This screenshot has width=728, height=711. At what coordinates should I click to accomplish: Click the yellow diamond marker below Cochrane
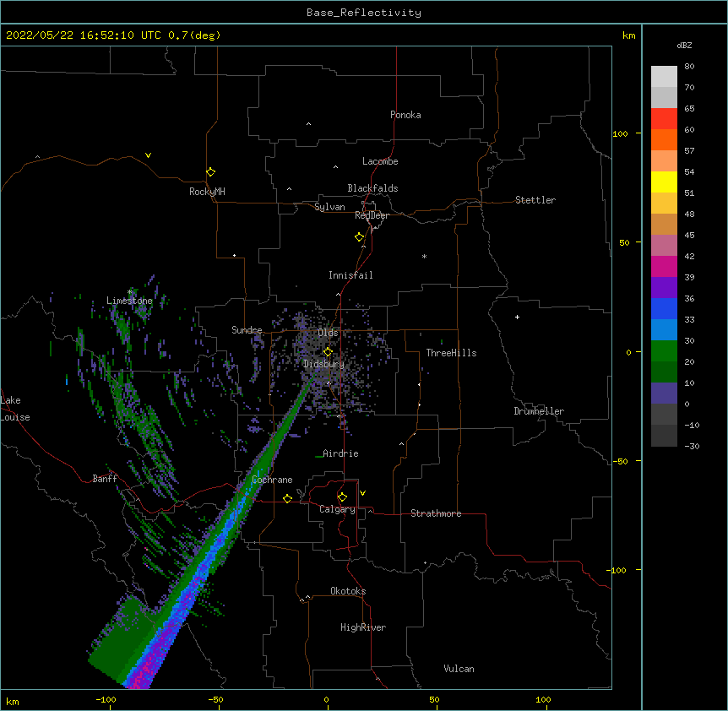287,498
